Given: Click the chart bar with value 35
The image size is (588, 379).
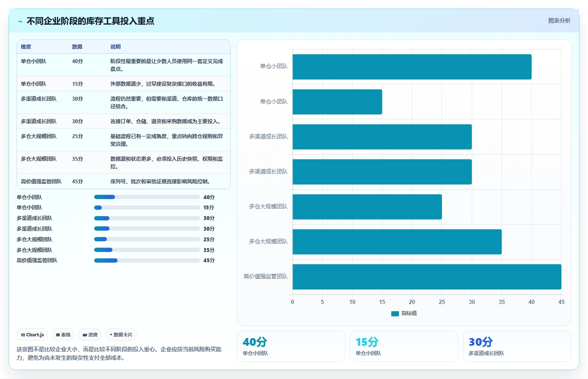Looking at the screenshot, I should coord(397,242).
